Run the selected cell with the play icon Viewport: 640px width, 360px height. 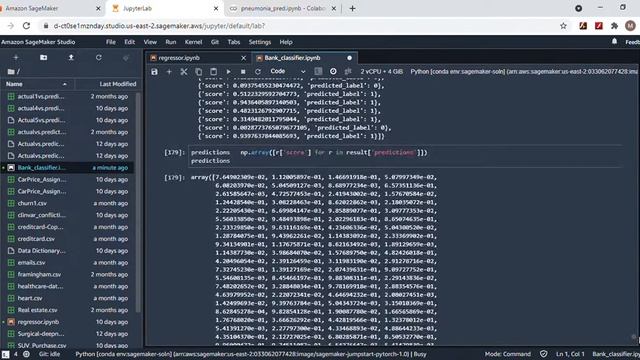[229, 71]
